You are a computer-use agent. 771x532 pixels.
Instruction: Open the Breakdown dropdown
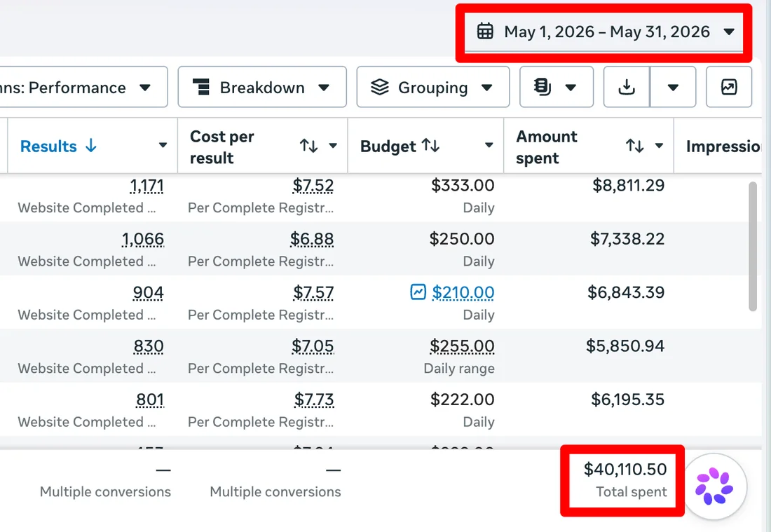[262, 88]
